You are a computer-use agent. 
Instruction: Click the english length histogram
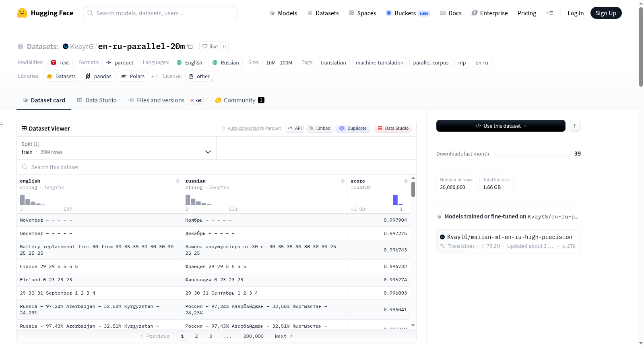46,200
